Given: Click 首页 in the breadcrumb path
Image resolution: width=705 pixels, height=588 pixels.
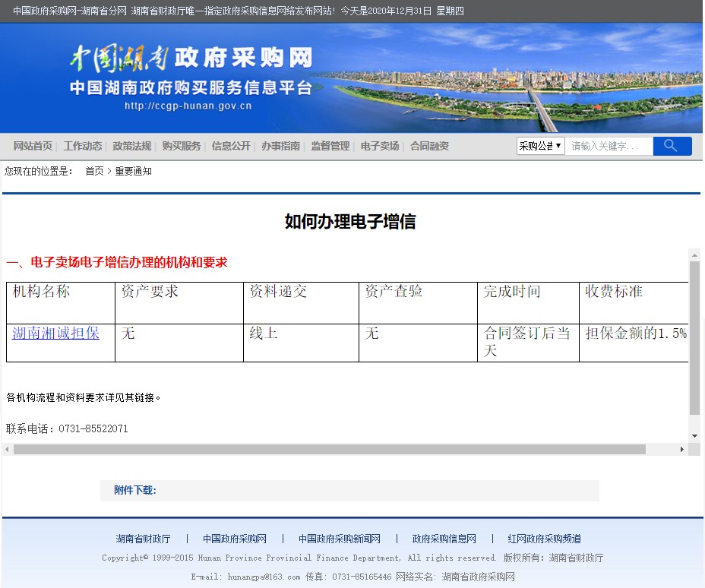Looking at the screenshot, I should [x=94, y=171].
